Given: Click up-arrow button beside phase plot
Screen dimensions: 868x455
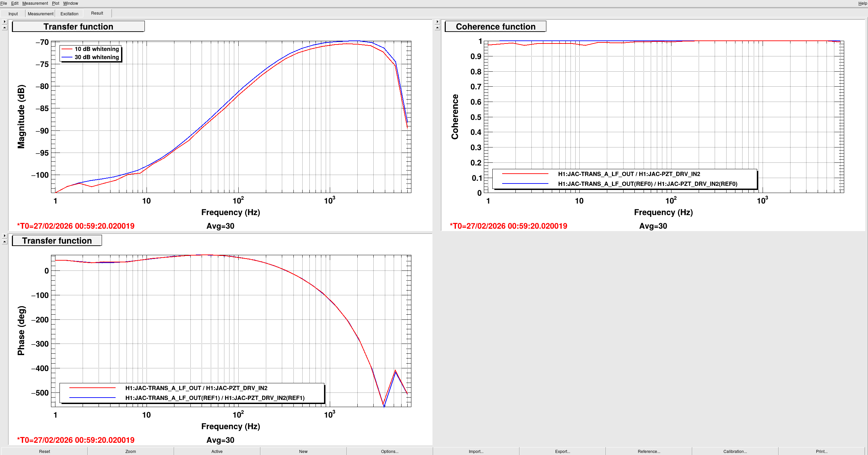Looking at the screenshot, I should tap(4, 242).
